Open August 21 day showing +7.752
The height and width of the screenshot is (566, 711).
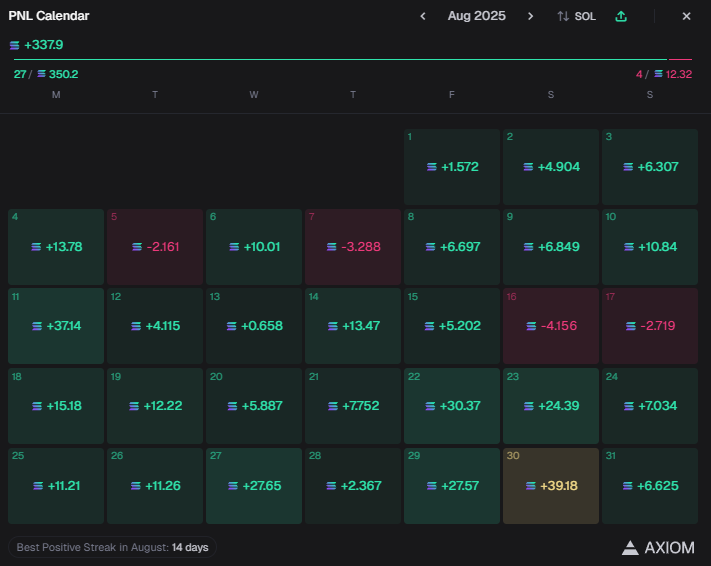click(353, 406)
